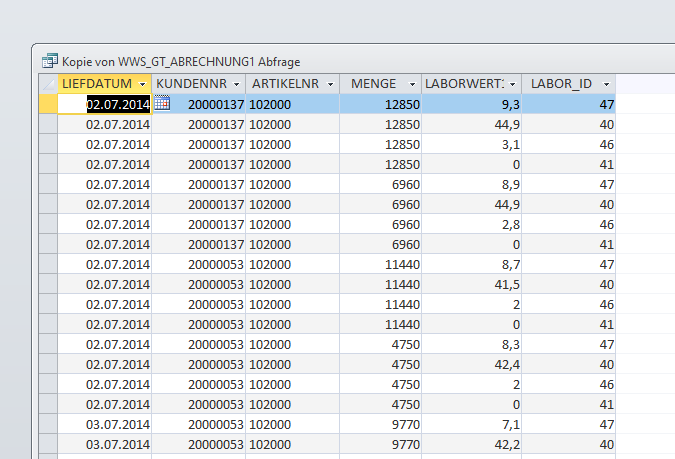Image resolution: width=675 pixels, height=459 pixels.
Task: Click the MENGE cell 9770 in the 7,1 row
Action: pyautogui.click(x=381, y=425)
